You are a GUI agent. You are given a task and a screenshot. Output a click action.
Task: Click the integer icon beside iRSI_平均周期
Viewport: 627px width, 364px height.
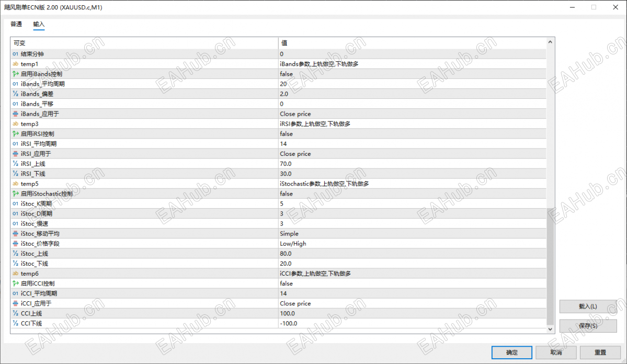coord(15,144)
